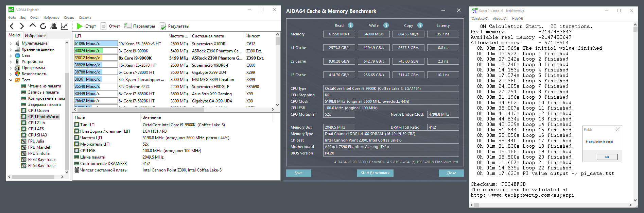Start the test with the green Старт button
The image size is (644, 213).
click(86, 26)
